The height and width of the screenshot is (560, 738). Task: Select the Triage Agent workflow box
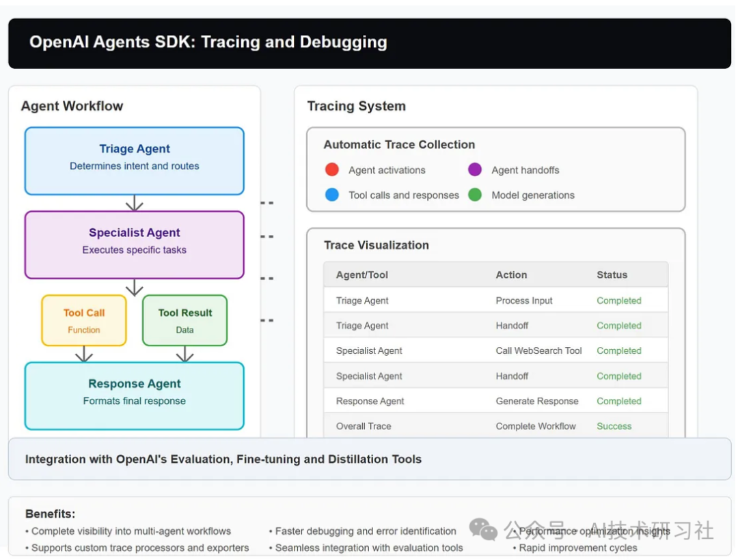tap(135, 160)
